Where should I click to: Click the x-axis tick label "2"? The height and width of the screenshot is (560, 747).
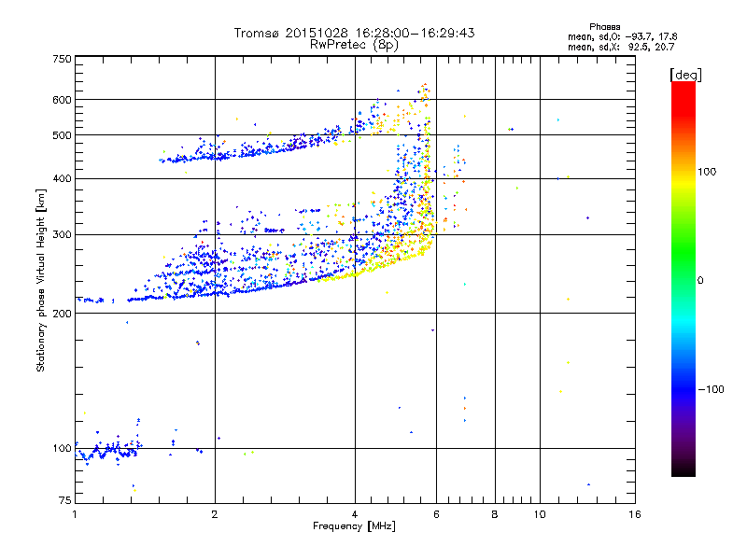tap(215, 514)
